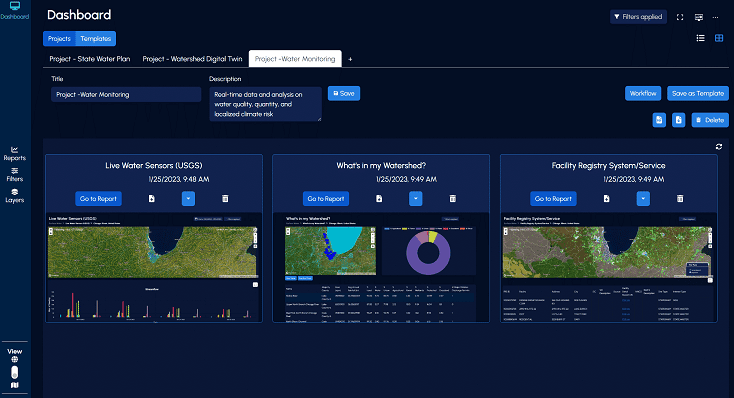Open Project - Watershed Digital Twin tab
The image size is (734, 398).
(192, 59)
